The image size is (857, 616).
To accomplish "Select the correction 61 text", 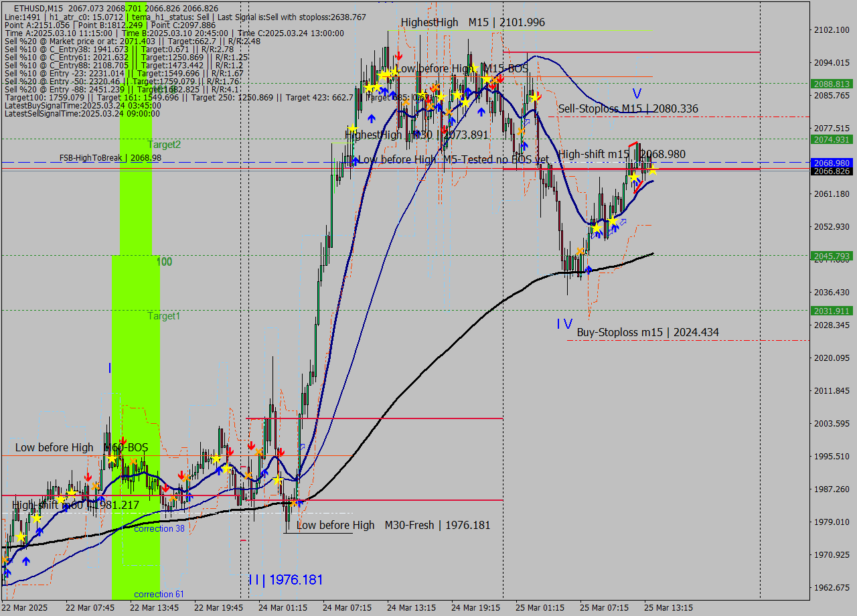I will [x=159, y=594].
